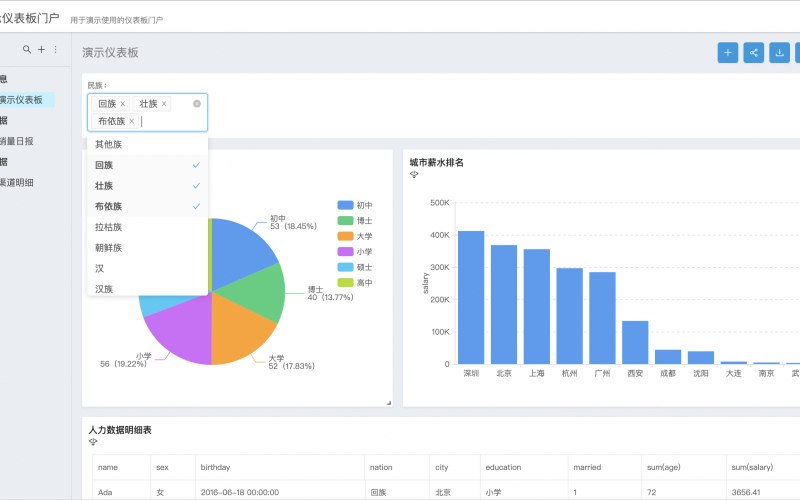Toggle 大学 legend color swatch
Viewport: 800px width, 500px height.
[x=345, y=236]
